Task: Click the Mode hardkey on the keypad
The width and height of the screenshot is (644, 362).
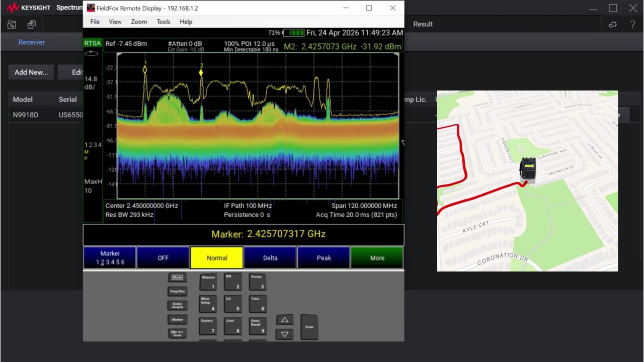Action: pos(177,278)
